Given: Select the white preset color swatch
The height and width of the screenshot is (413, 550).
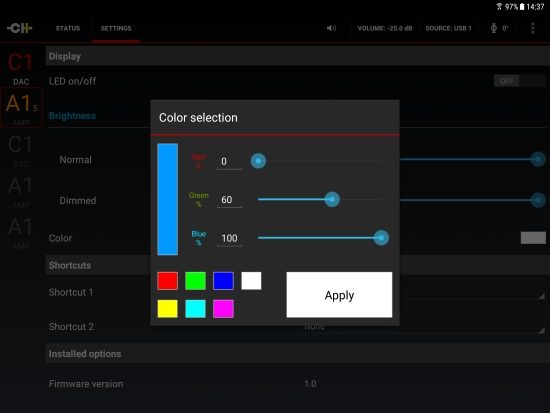Looking at the screenshot, I should click(x=251, y=281).
